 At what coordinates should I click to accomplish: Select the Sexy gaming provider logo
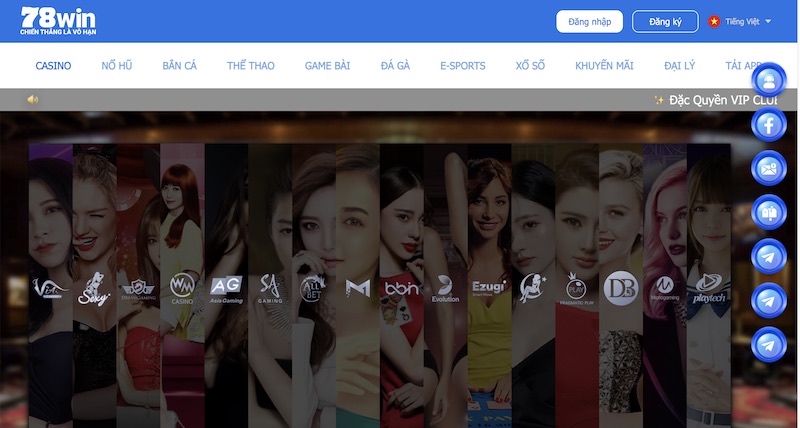pos(94,289)
